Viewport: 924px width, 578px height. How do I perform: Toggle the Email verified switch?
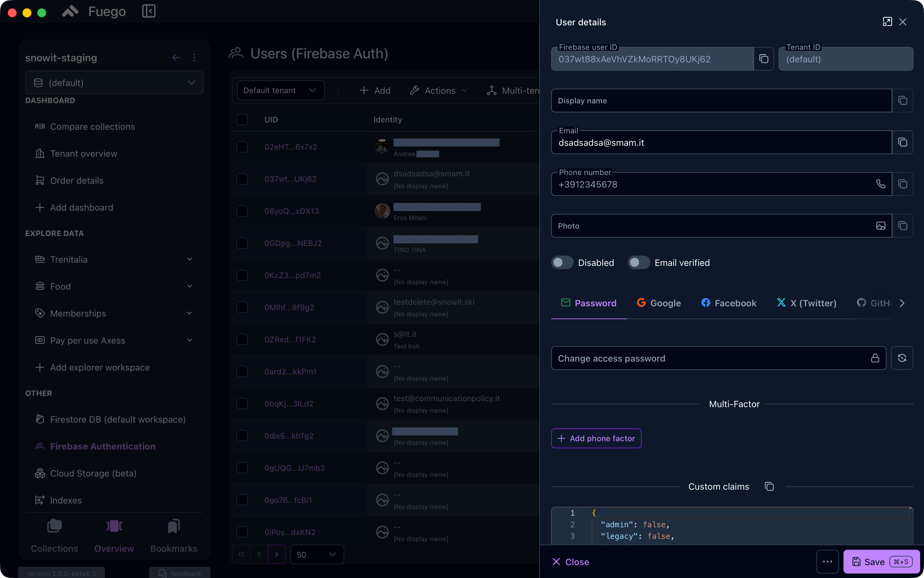point(639,263)
